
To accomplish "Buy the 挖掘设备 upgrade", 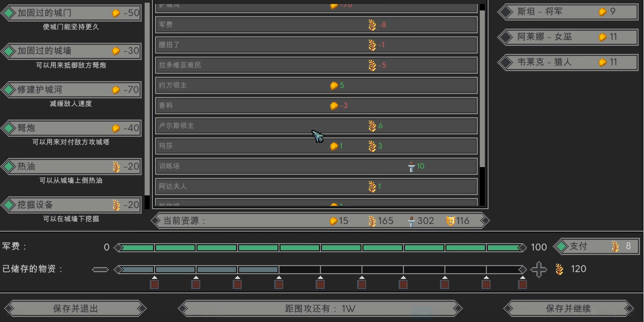I will tap(71, 205).
